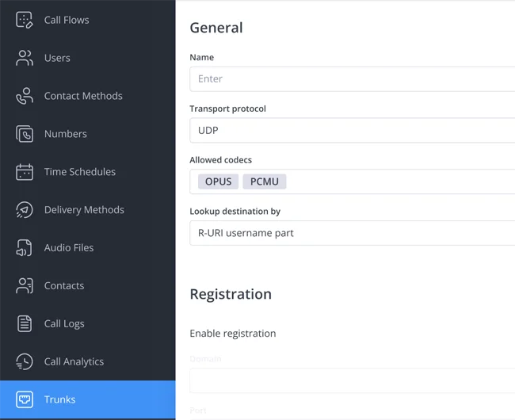Click the Call Logs document icon

click(x=25, y=323)
